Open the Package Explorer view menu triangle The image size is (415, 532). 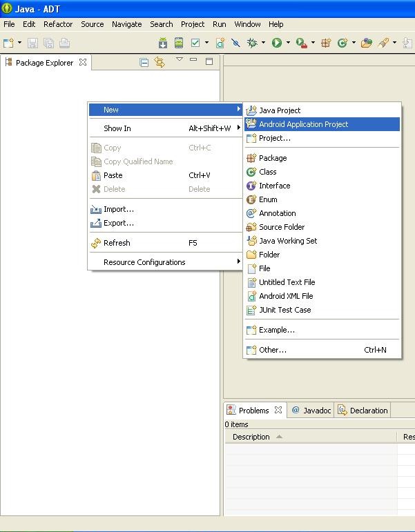click(x=180, y=59)
